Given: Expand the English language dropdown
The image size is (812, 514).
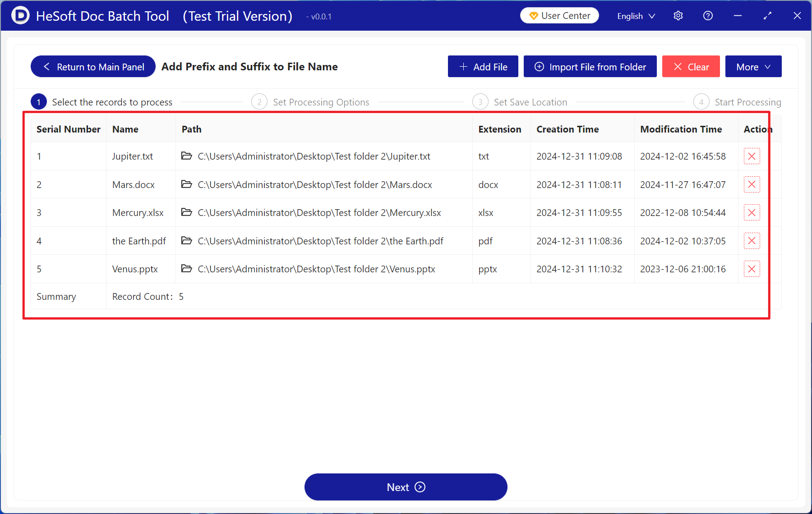Looking at the screenshot, I should [x=636, y=16].
